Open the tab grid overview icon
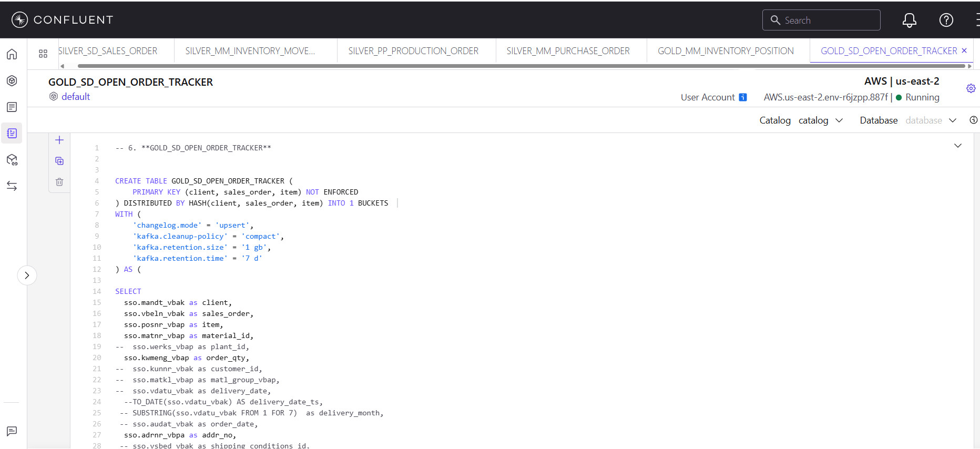 click(43, 54)
